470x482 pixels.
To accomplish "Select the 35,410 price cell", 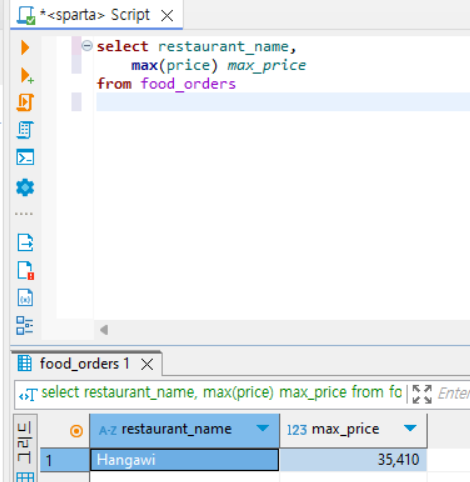I will click(353, 460).
